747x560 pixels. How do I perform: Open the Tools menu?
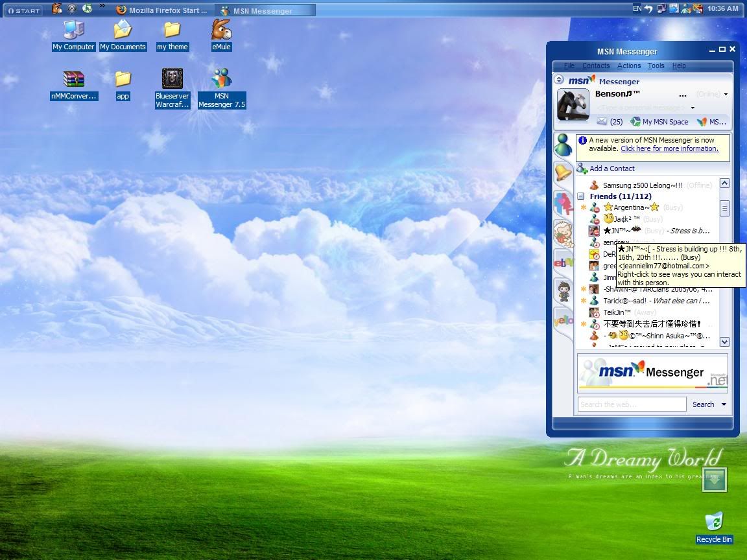pos(656,65)
